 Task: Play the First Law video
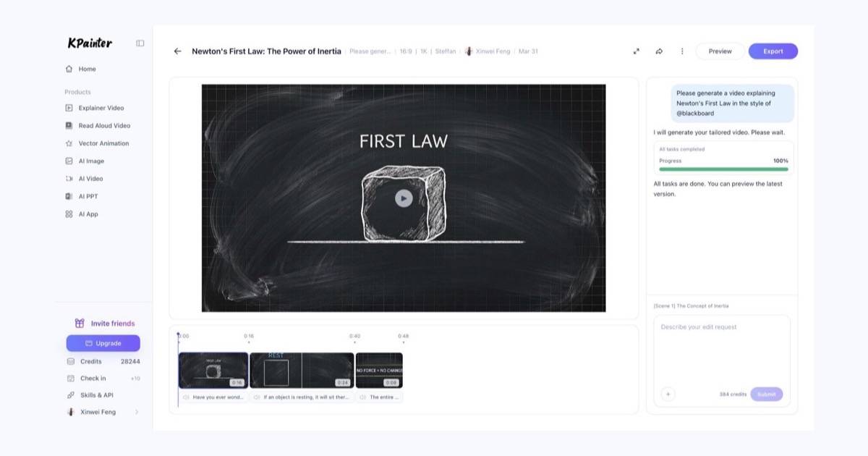[x=404, y=198]
